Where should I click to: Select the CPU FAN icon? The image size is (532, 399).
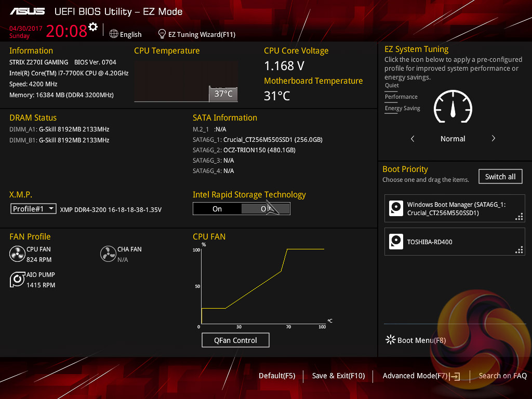click(17, 254)
